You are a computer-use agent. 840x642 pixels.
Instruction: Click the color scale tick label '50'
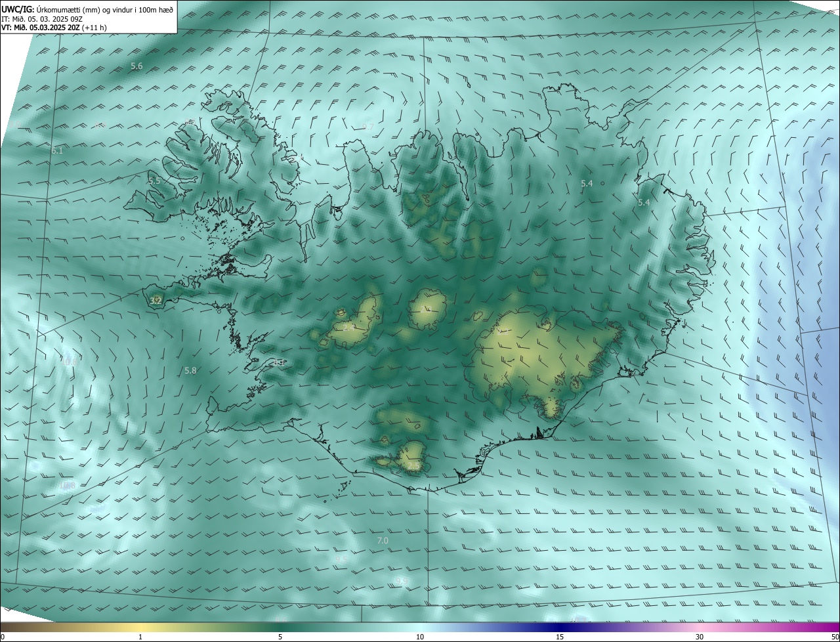click(835, 637)
